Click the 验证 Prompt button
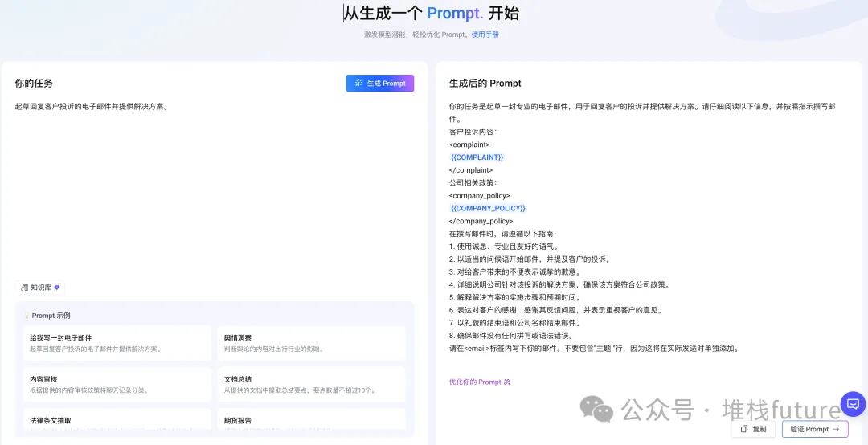This screenshot has width=868, height=445. (x=815, y=429)
